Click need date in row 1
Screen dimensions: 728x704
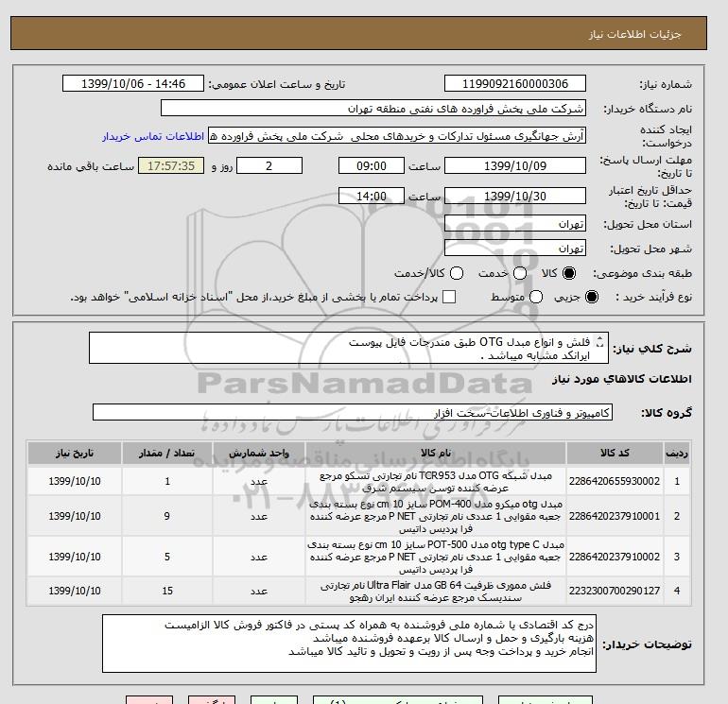tap(75, 481)
